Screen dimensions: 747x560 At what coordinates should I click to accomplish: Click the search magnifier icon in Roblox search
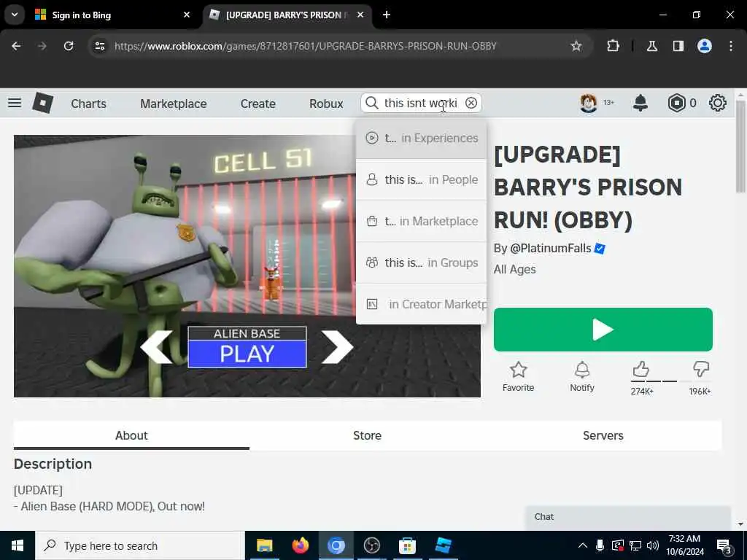372,103
